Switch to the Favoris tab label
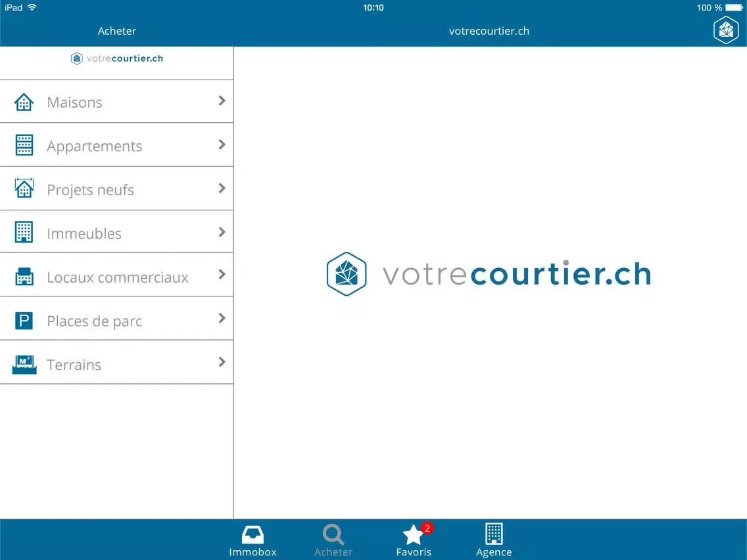 pyautogui.click(x=414, y=552)
